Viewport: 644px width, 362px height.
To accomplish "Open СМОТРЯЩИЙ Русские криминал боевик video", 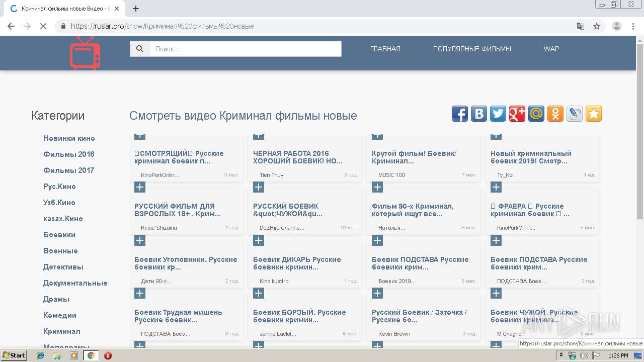I will [179, 157].
